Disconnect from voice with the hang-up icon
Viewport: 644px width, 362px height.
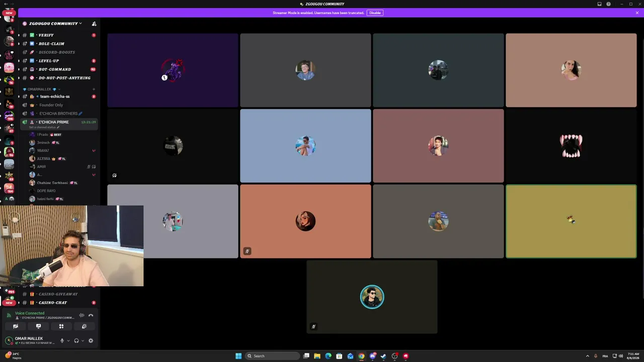click(x=91, y=315)
